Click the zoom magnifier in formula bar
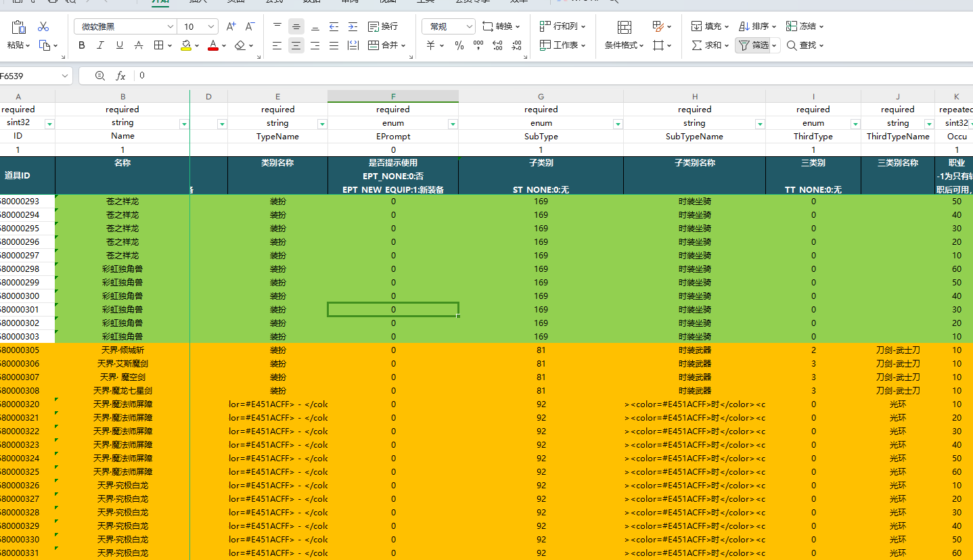The width and height of the screenshot is (973, 560). (100, 76)
